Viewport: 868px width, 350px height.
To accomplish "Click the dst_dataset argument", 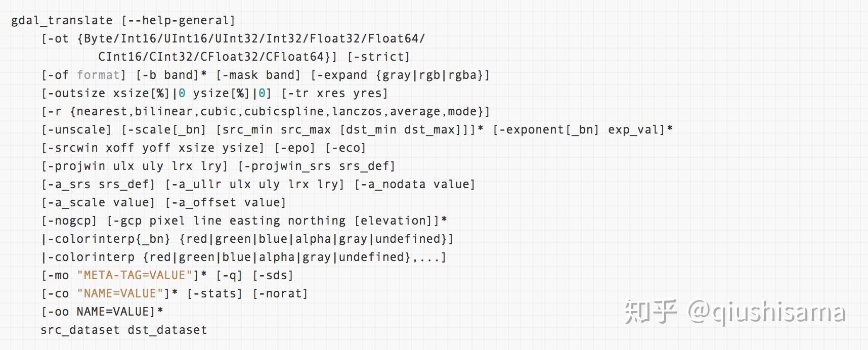I will [167, 330].
